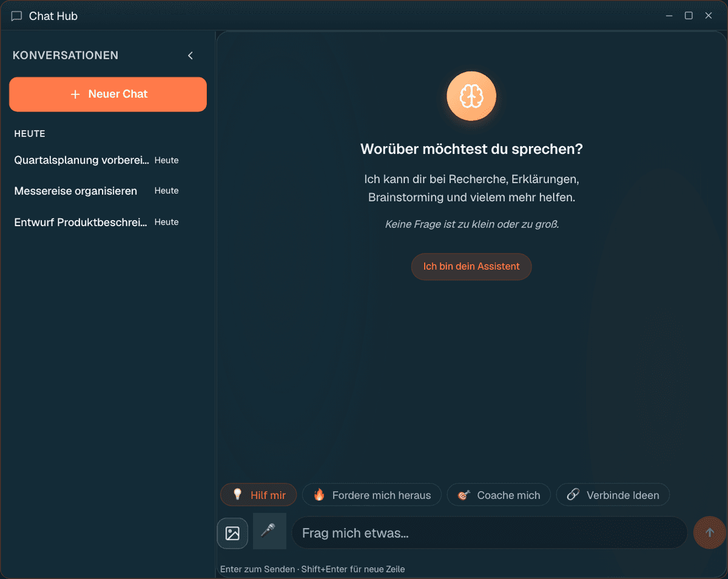Click the Keine Frage ist zu klein text

(471, 224)
